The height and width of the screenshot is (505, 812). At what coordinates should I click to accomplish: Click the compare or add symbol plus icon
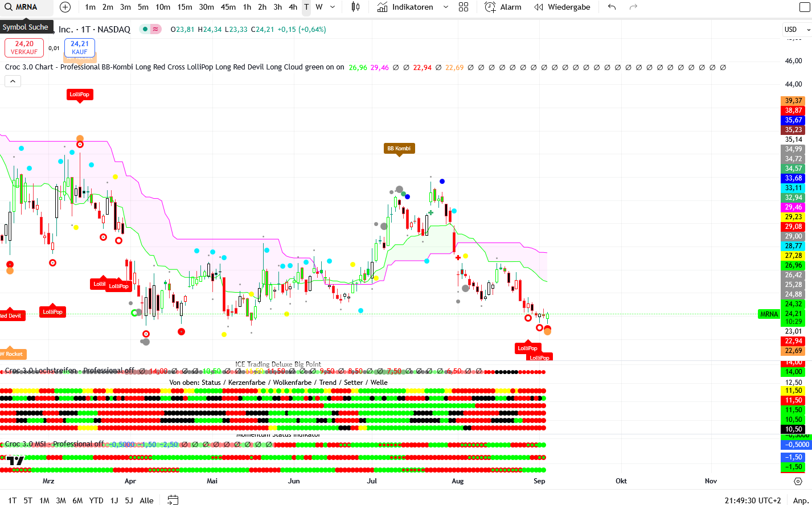coord(65,7)
